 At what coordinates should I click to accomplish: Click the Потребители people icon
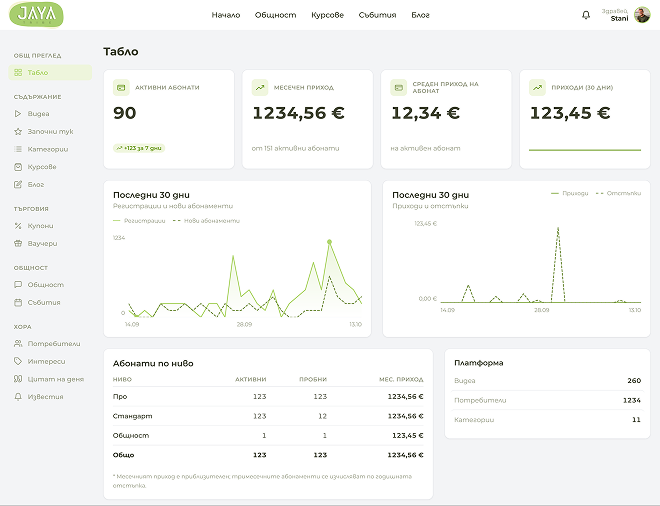(x=18, y=344)
